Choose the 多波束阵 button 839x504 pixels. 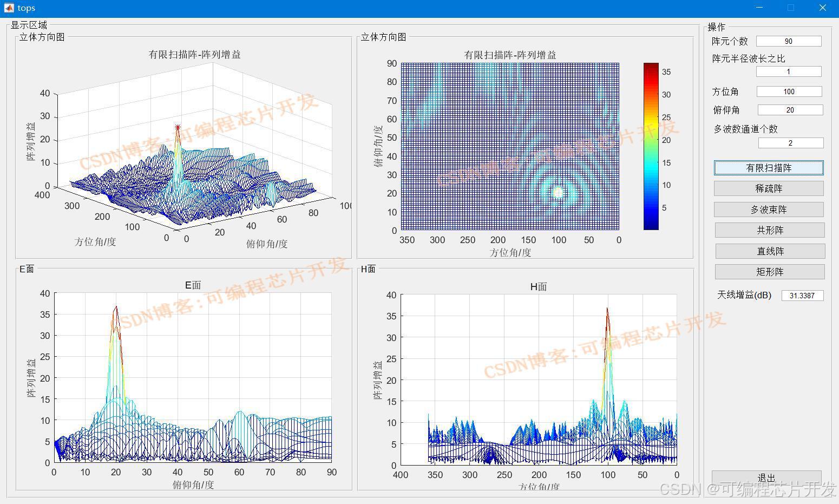[x=769, y=210]
